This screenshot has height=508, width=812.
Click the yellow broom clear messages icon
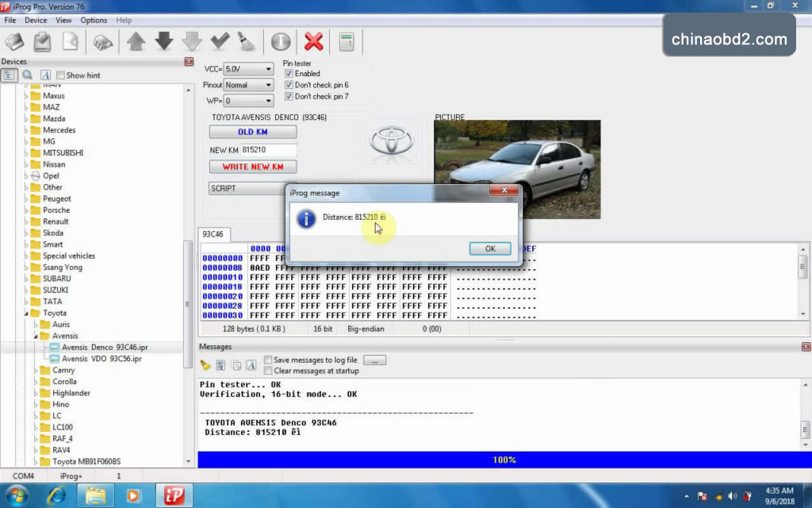tap(205, 365)
